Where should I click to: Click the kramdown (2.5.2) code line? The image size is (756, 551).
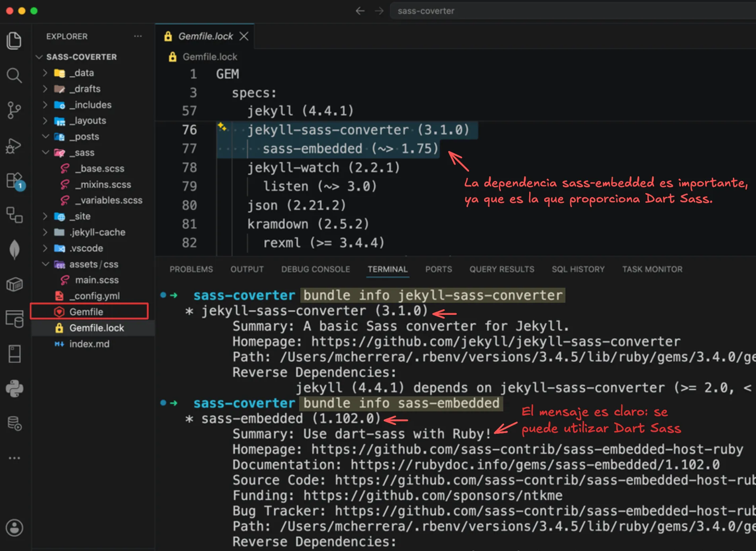308,224
